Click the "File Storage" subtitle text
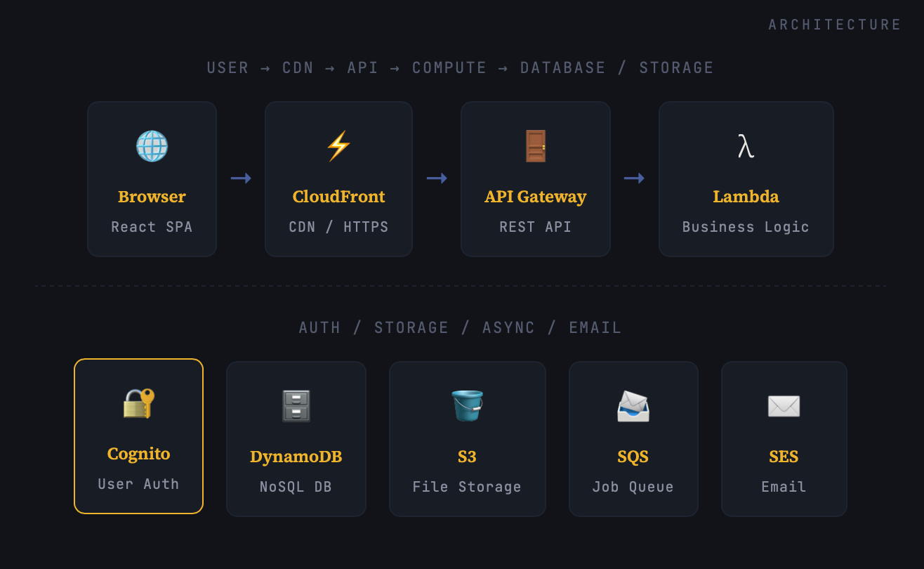 [x=467, y=487]
